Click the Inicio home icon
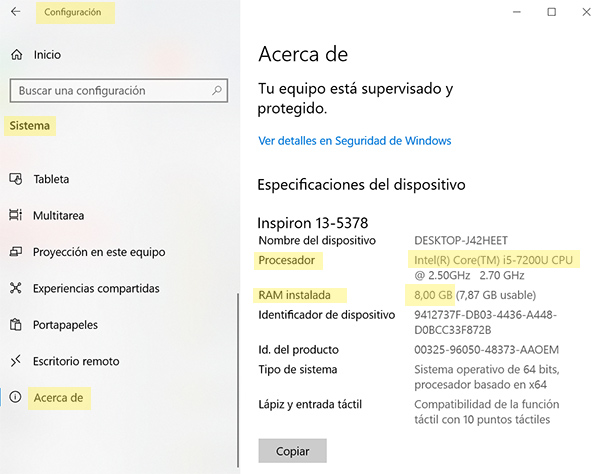 click(x=15, y=55)
